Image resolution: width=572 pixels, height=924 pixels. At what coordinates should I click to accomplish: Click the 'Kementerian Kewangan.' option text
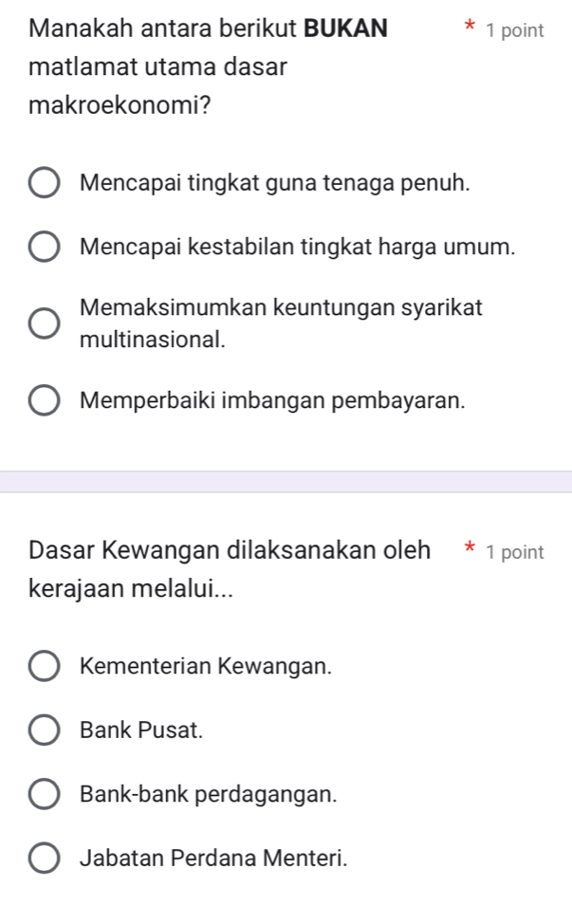pyautogui.click(x=207, y=667)
